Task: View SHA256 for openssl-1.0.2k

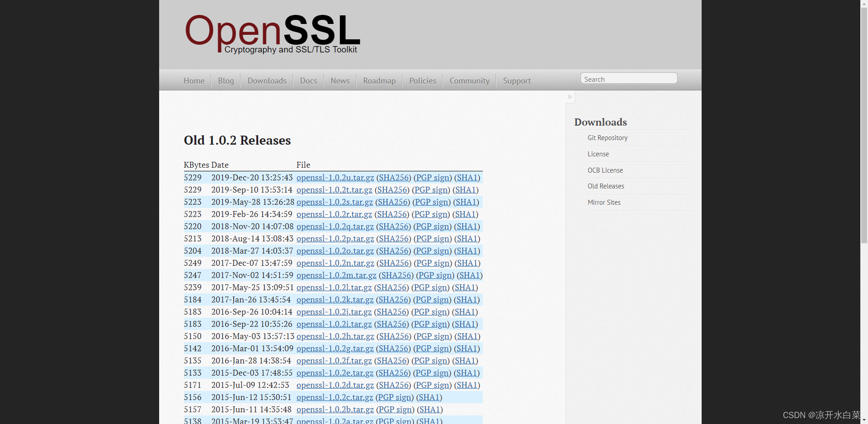Action: [x=393, y=300]
